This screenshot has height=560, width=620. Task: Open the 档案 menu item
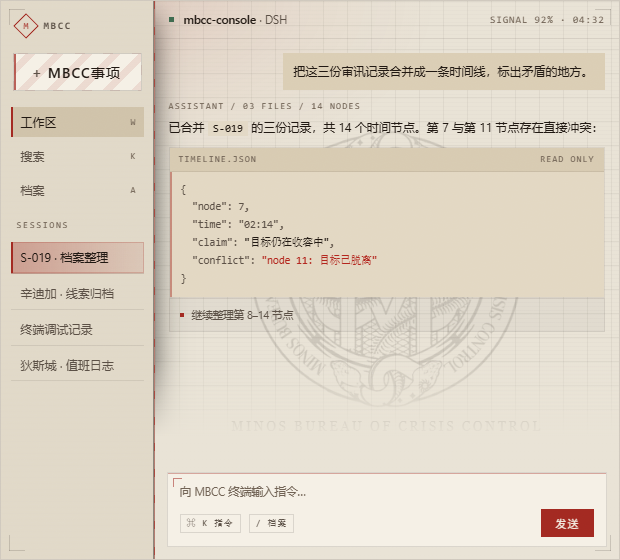click(78, 190)
